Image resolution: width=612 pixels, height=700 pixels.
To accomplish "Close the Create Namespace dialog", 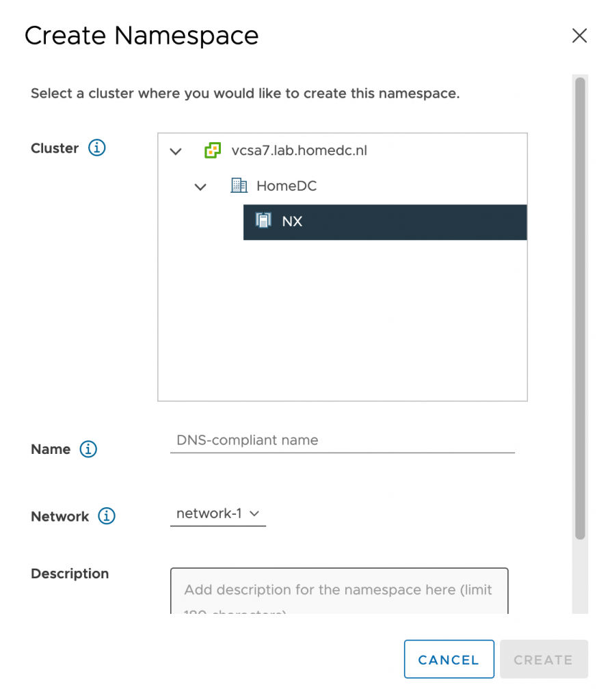I will [579, 36].
